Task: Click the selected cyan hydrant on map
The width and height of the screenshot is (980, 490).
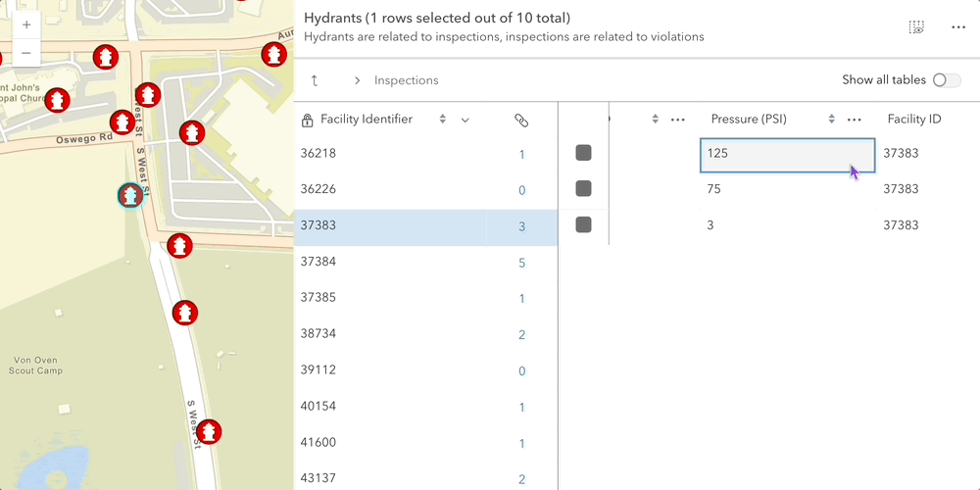Action: point(129,196)
